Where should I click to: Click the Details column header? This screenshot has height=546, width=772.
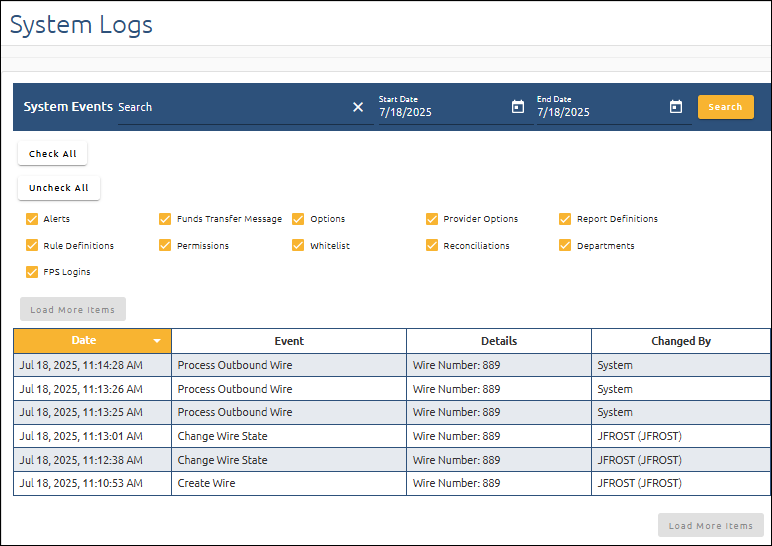click(x=498, y=341)
